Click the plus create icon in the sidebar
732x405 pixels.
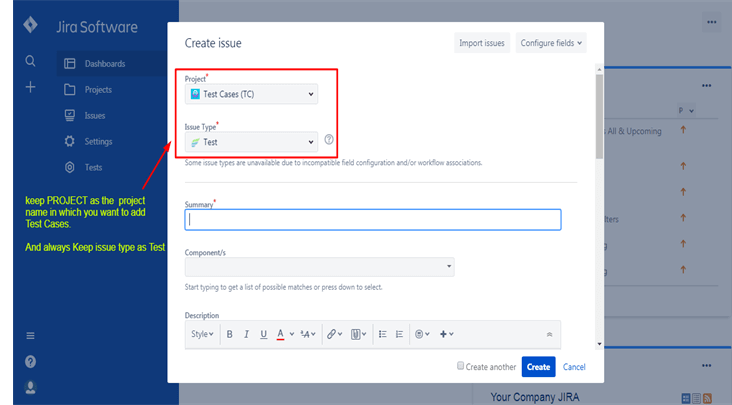[30, 88]
